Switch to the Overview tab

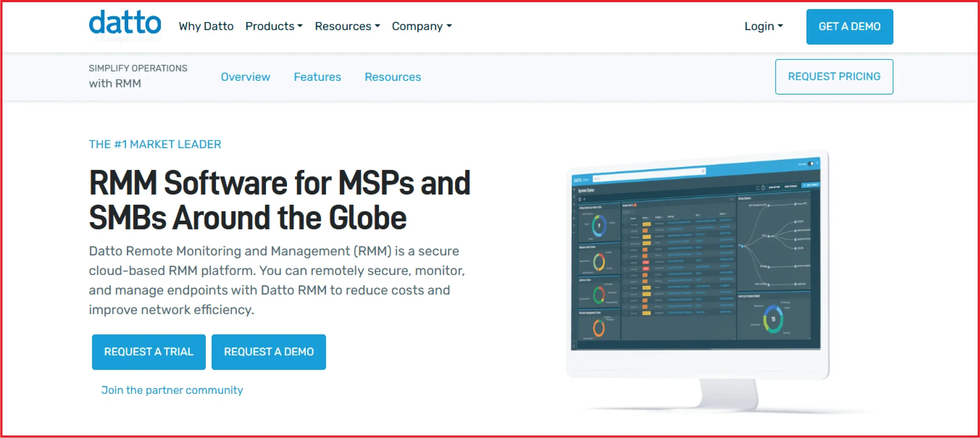245,77
